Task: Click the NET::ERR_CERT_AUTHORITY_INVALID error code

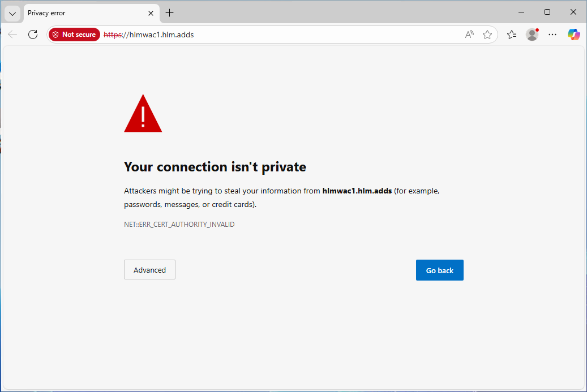Action: 179,225
